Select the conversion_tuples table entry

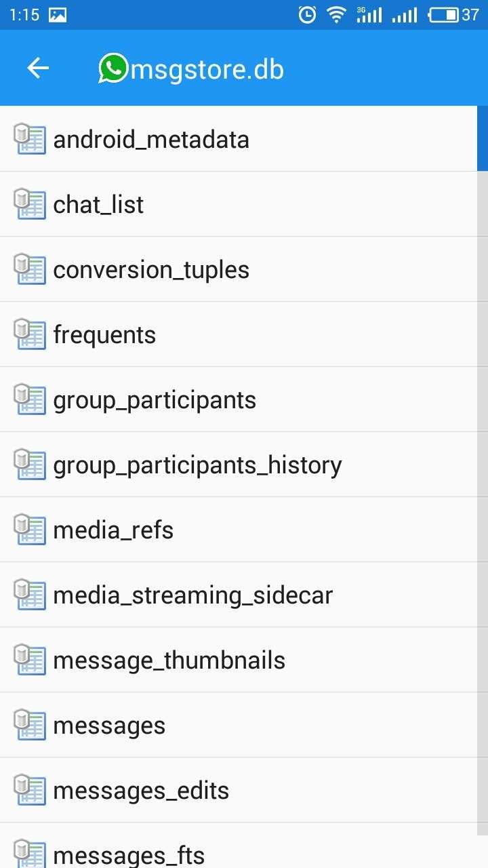coord(151,270)
